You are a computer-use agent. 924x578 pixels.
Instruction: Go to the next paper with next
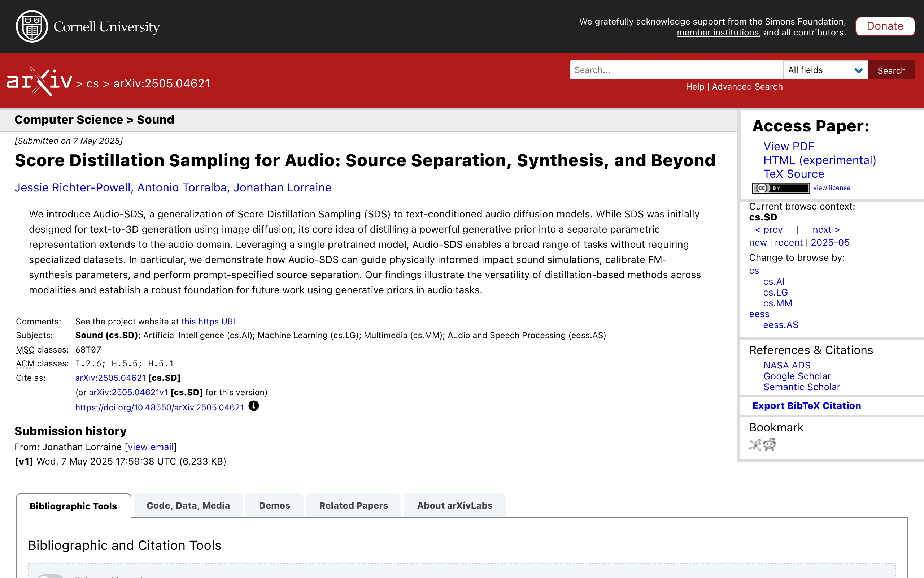826,230
